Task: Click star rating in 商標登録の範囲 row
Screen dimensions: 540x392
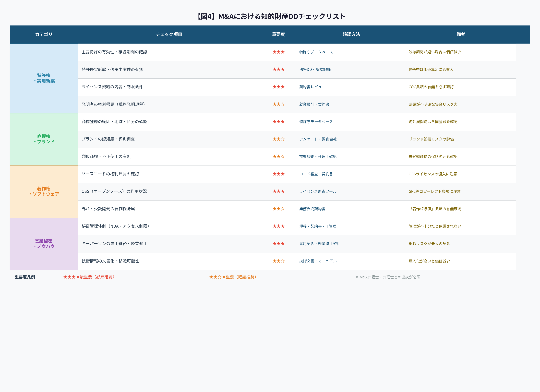Action: [279, 122]
